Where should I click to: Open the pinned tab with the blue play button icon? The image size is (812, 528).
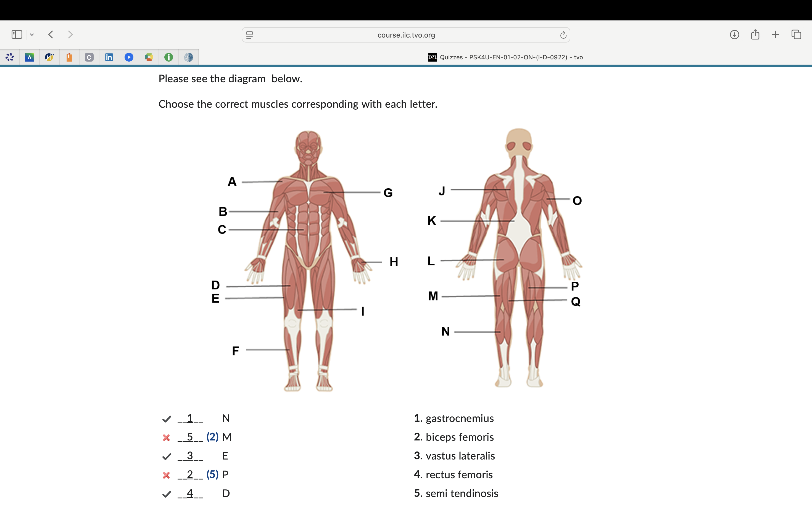click(129, 57)
